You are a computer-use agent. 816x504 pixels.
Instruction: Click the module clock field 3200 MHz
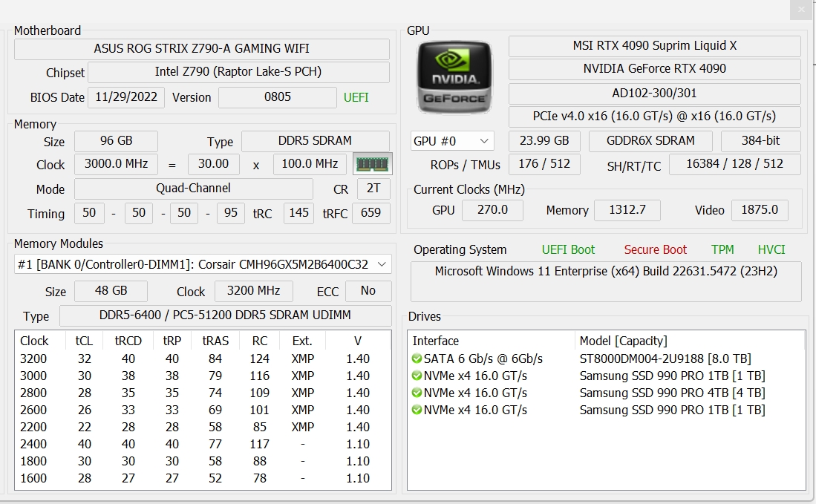click(x=253, y=291)
